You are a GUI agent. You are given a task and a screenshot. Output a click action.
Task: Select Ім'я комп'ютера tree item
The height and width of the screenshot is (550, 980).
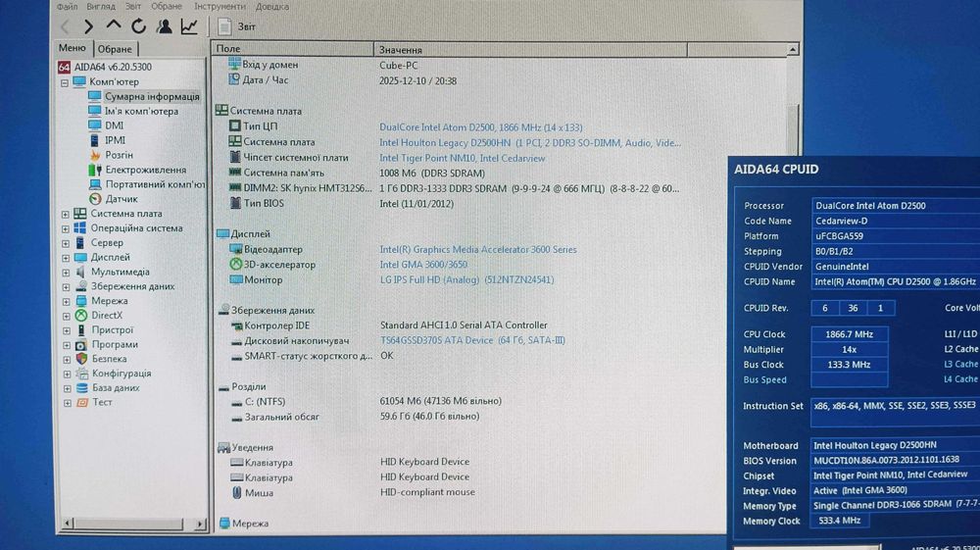click(x=141, y=111)
